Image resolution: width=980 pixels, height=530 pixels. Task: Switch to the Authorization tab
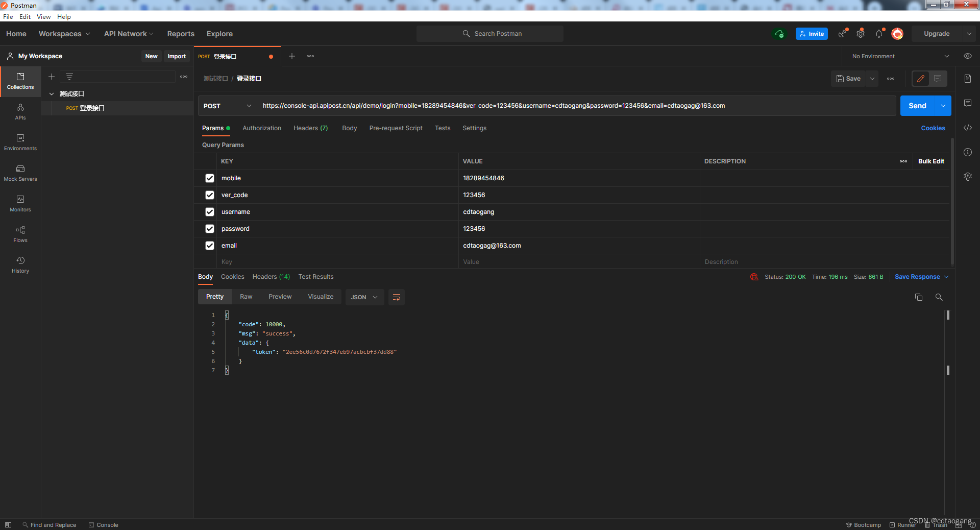(x=262, y=128)
